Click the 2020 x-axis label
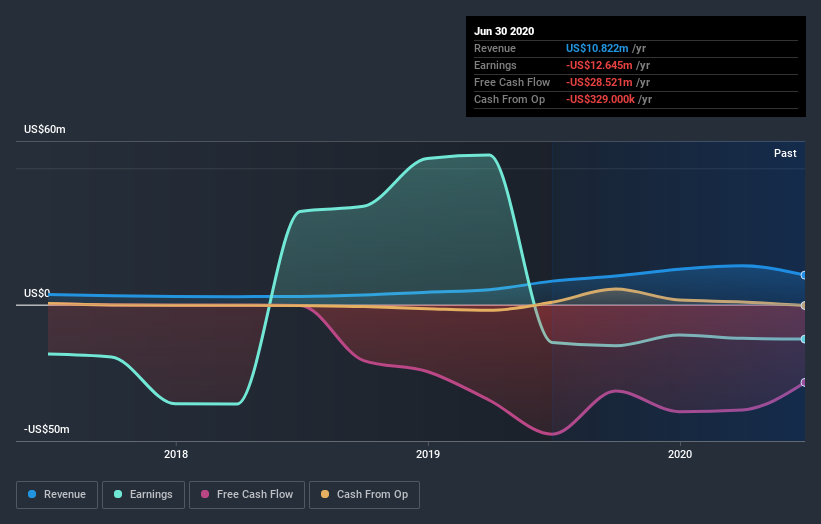Viewport: 821px width, 524px height. click(680, 454)
